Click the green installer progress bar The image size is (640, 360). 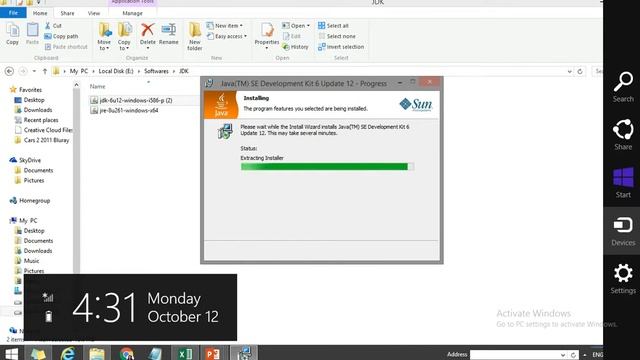click(x=327, y=167)
